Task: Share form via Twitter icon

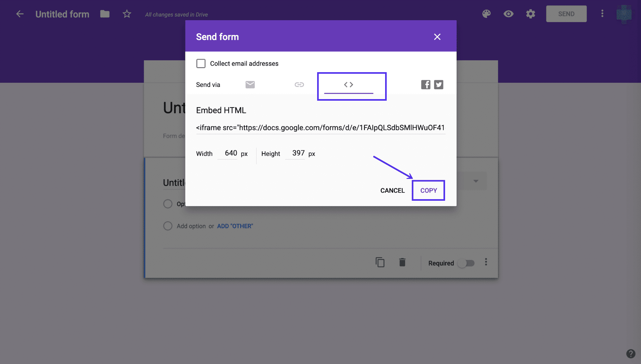Action: pyautogui.click(x=438, y=85)
